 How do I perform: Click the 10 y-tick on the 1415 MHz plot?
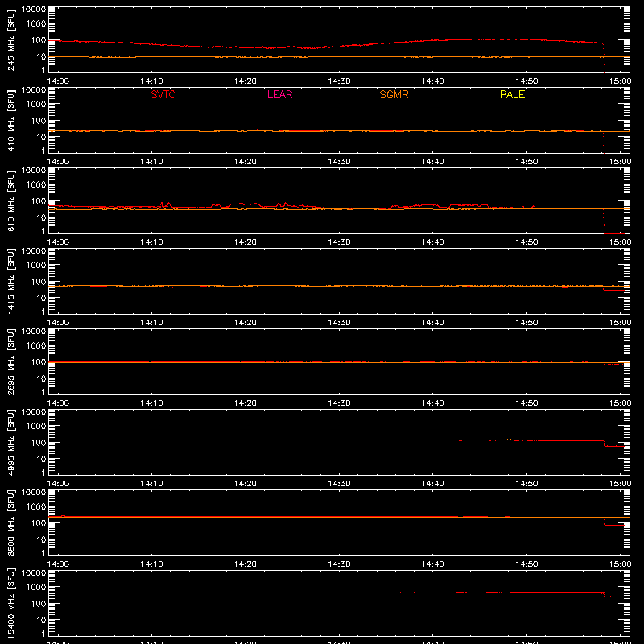click(42, 298)
